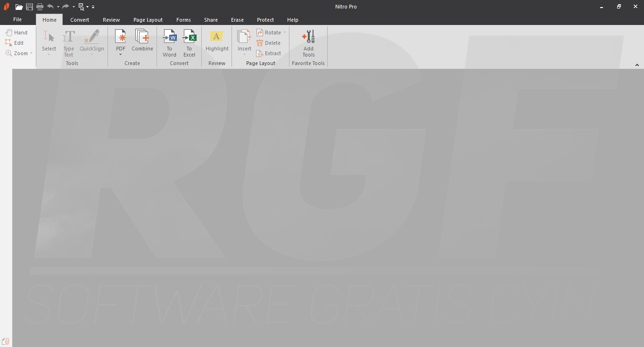Open the Help tab
The width and height of the screenshot is (644, 347).
click(x=293, y=20)
